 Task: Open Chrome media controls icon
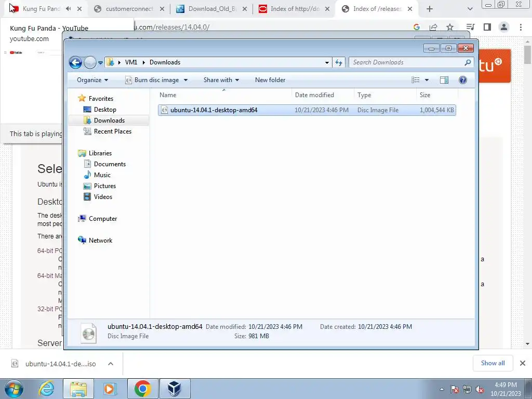(470, 27)
